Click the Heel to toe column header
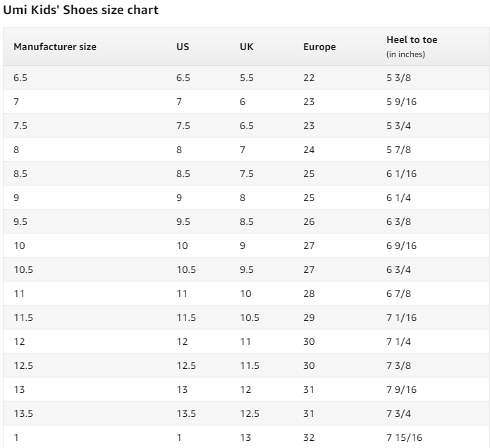Viewport: 490px width, 448px height. click(412, 40)
